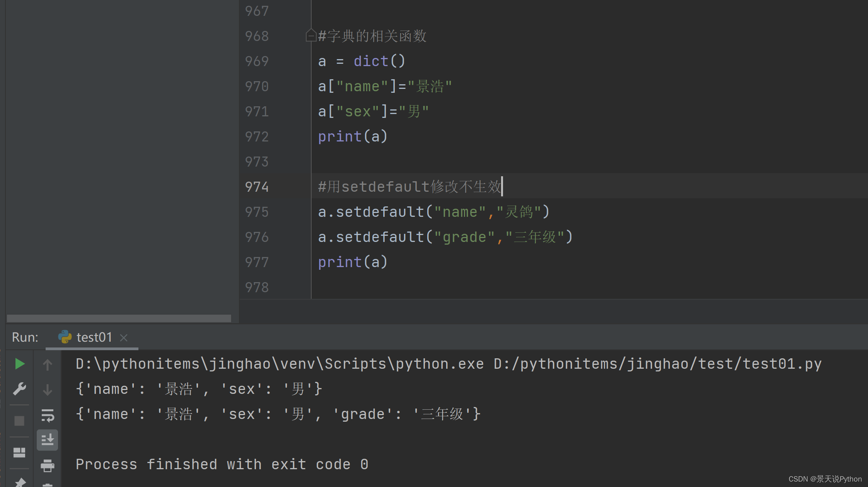
Task: Open the test01.py file path link in console
Action: pyautogui.click(x=658, y=364)
